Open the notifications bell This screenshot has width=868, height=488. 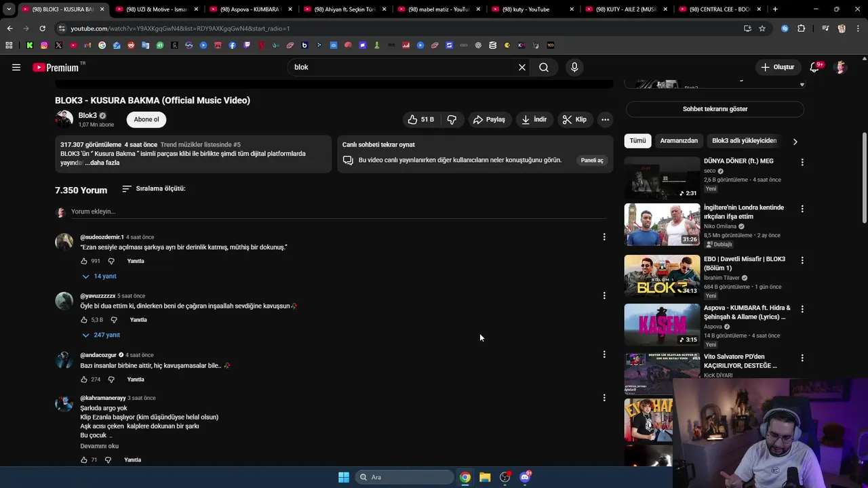click(815, 67)
